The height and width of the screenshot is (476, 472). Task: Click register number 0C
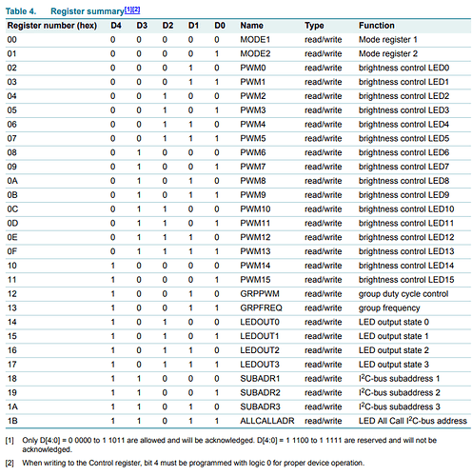click(x=12, y=209)
